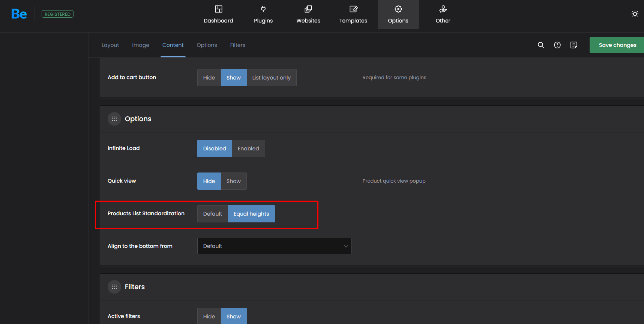The width and height of the screenshot is (644, 324).
Task: Switch to the Layout tab
Action: click(110, 45)
